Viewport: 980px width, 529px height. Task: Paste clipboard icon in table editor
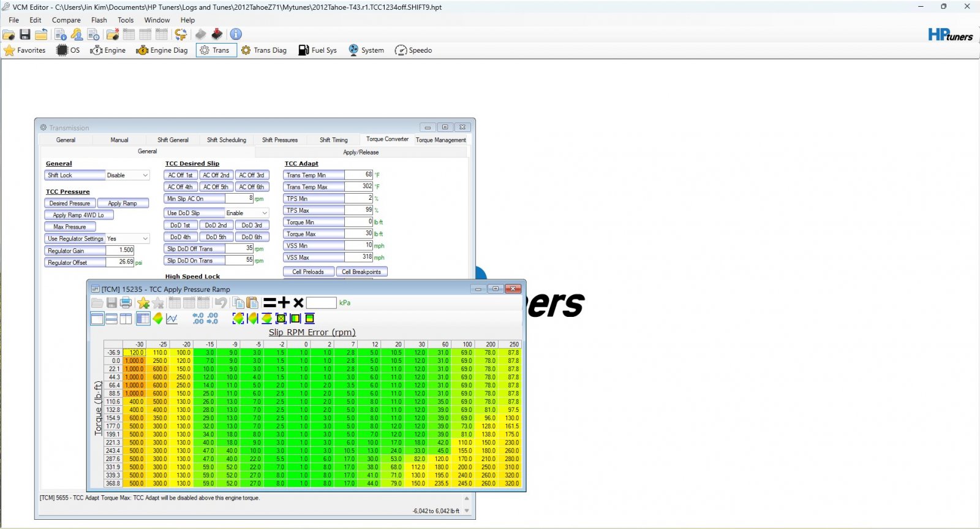point(252,302)
